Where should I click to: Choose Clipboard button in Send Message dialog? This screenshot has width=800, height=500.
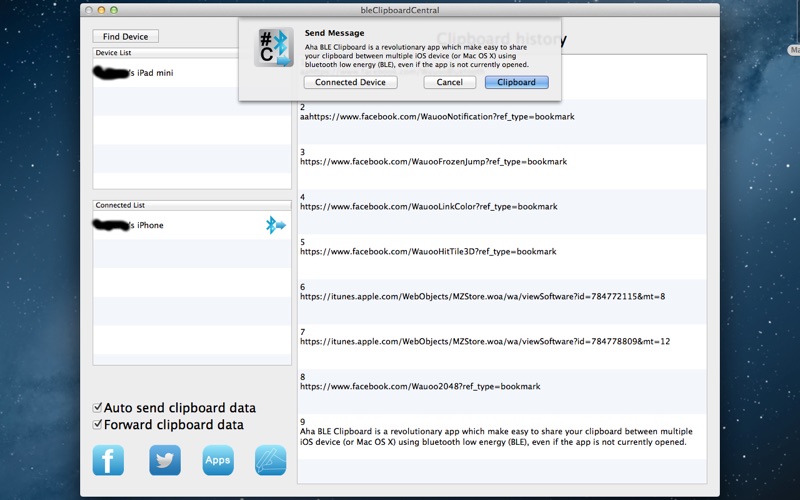tap(516, 82)
